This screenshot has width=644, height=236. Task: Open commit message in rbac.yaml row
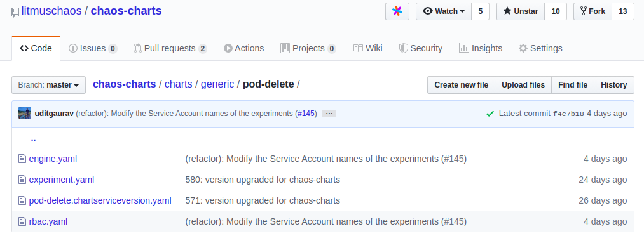(325, 221)
